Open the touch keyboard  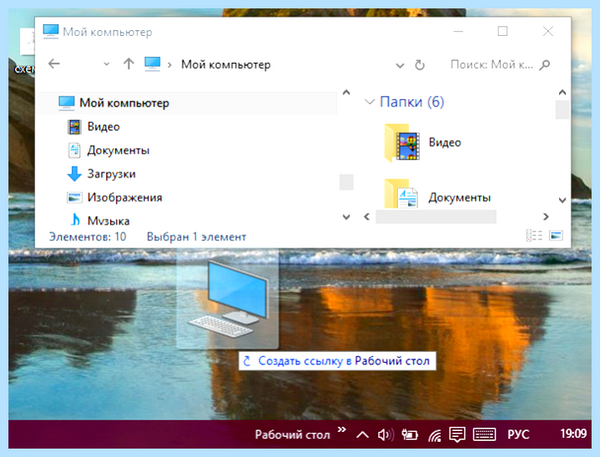pyautogui.click(x=484, y=434)
